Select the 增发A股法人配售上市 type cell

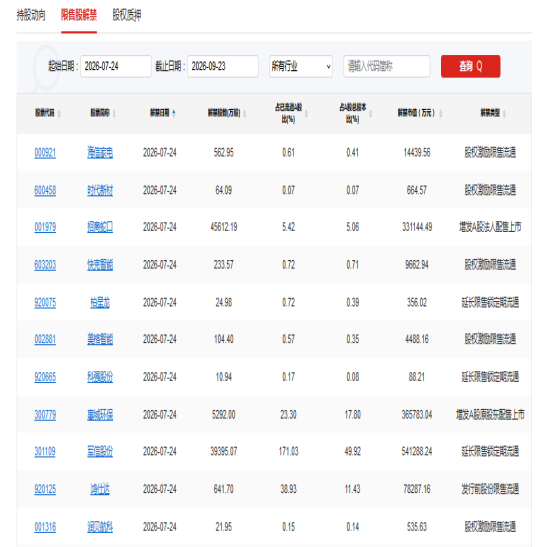point(490,227)
